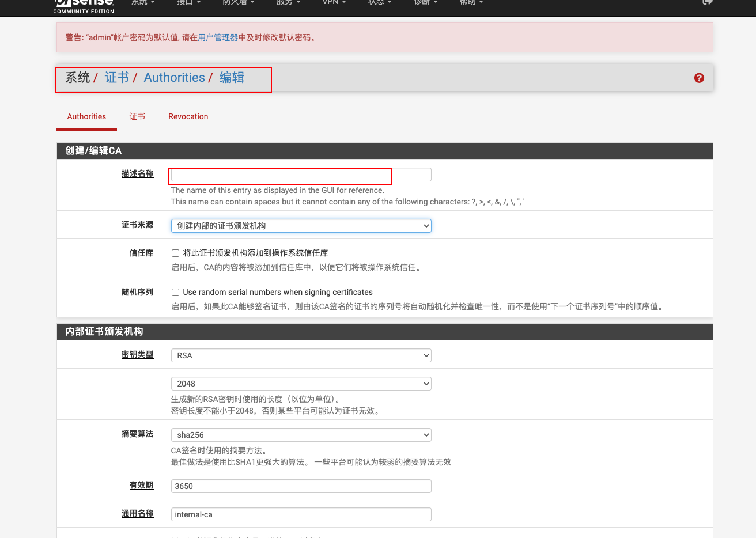Switch to the Authorities tab
Image resolution: width=756 pixels, height=538 pixels.
(x=86, y=116)
